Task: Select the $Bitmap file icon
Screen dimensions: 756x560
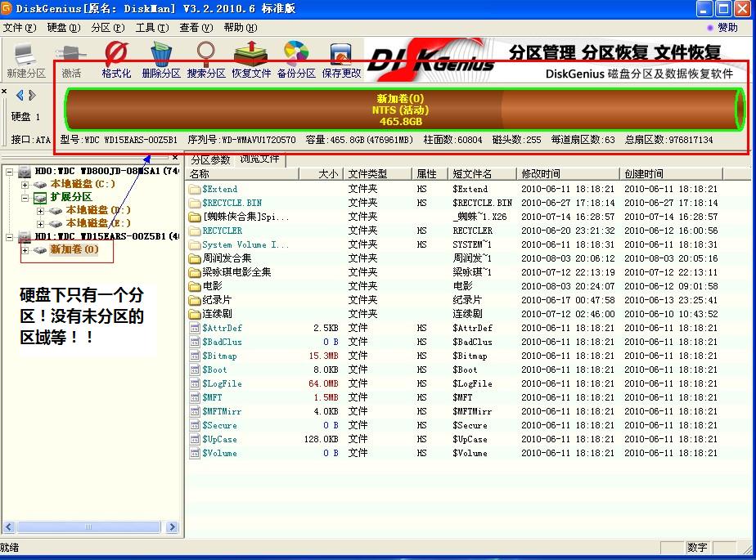Action: click(x=195, y=356)
